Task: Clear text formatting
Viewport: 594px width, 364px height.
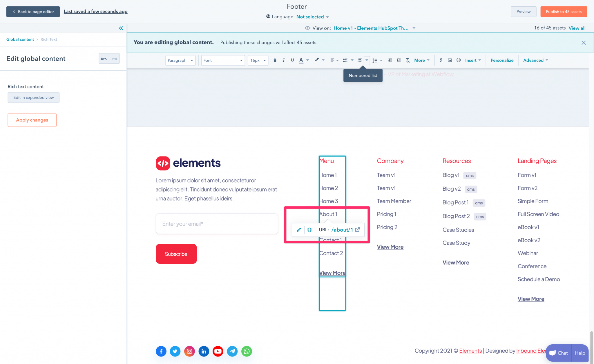Action: pyautogui.click(x=408, y=60)
